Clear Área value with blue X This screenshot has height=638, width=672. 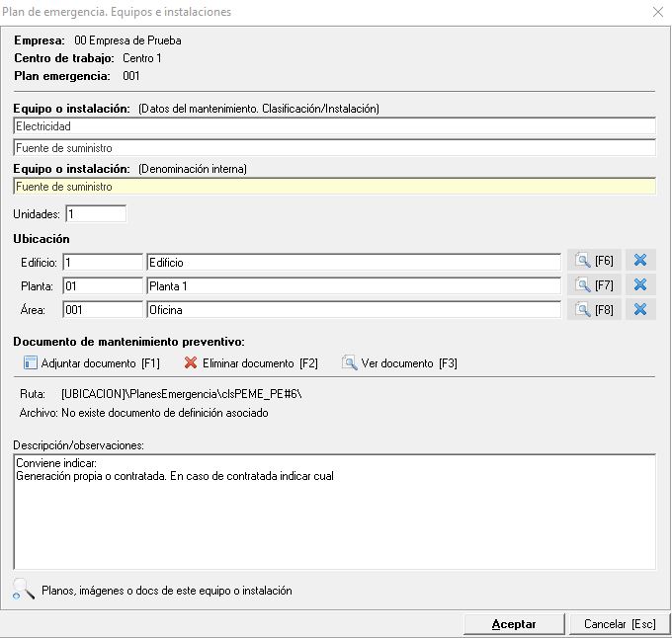point(640,309)
